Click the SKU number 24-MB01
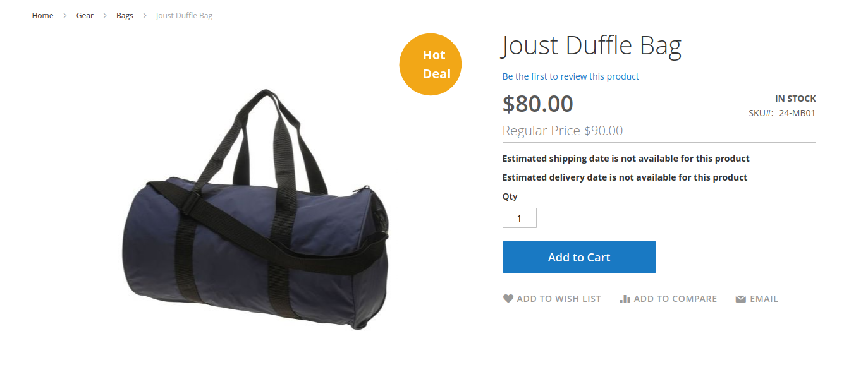The width and height of the screenshot is (868, 384). click(797, 114)
